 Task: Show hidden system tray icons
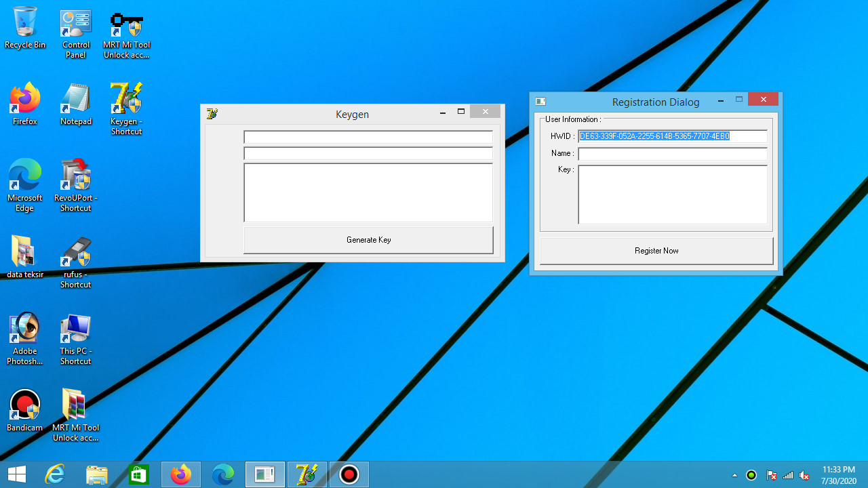tap(734, 475)
